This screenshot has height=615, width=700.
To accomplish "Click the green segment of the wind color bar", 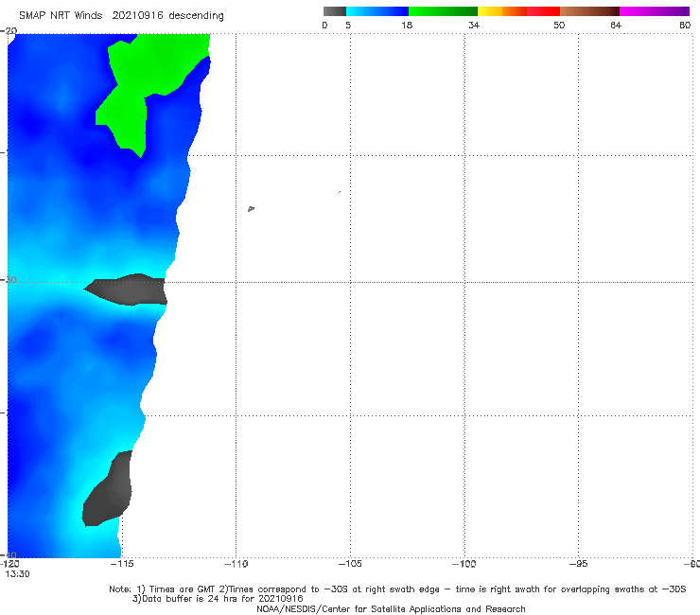I will 443,11.
